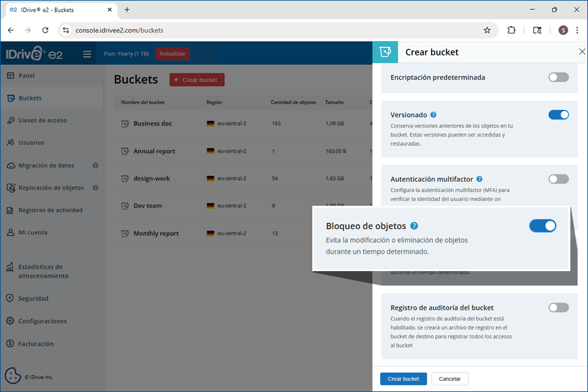The image size is (588, 392).
Task: Open browser extensions puzzle icon
Action: click(x=512, y=30)
